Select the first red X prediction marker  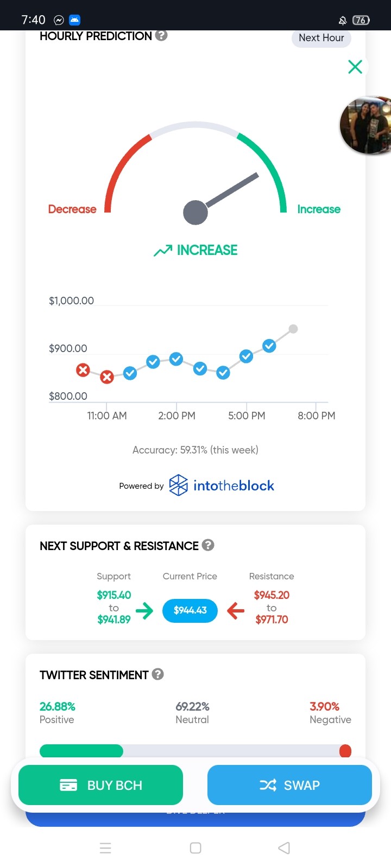point(83,371)
